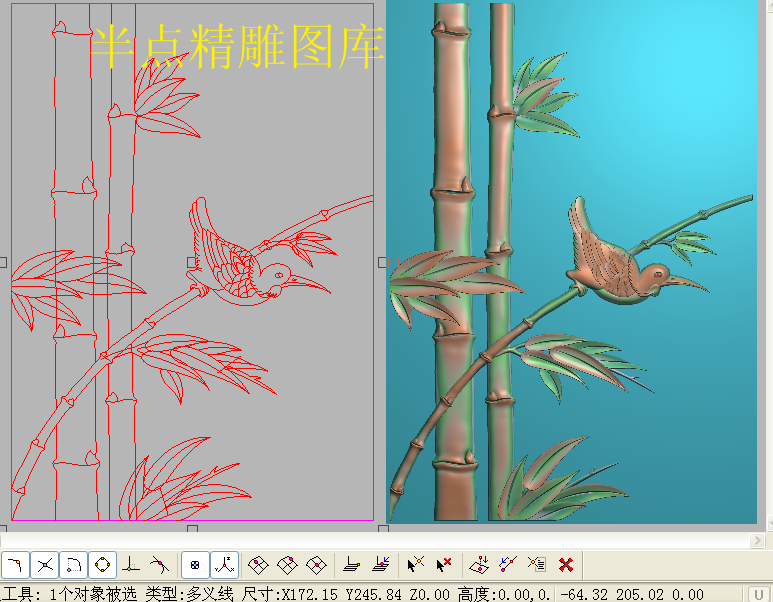The height and width of the screenshot is (602, 773).
Task: Select the cursor with red X icon
Action: pos(444,565)
